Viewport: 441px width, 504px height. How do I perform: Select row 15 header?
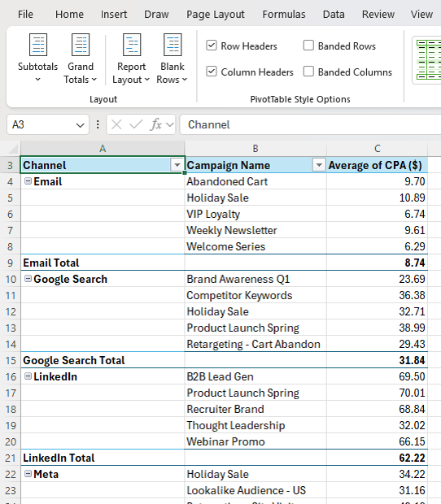[11, 360]
